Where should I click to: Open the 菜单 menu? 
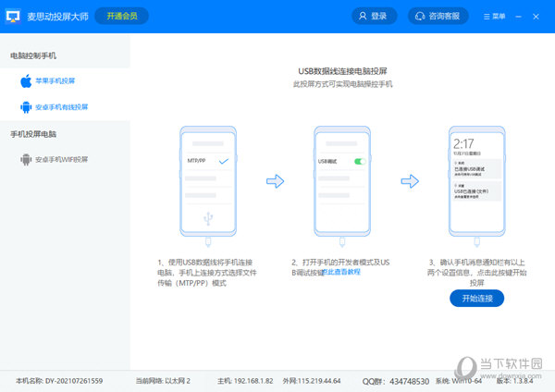click(495, 17)
